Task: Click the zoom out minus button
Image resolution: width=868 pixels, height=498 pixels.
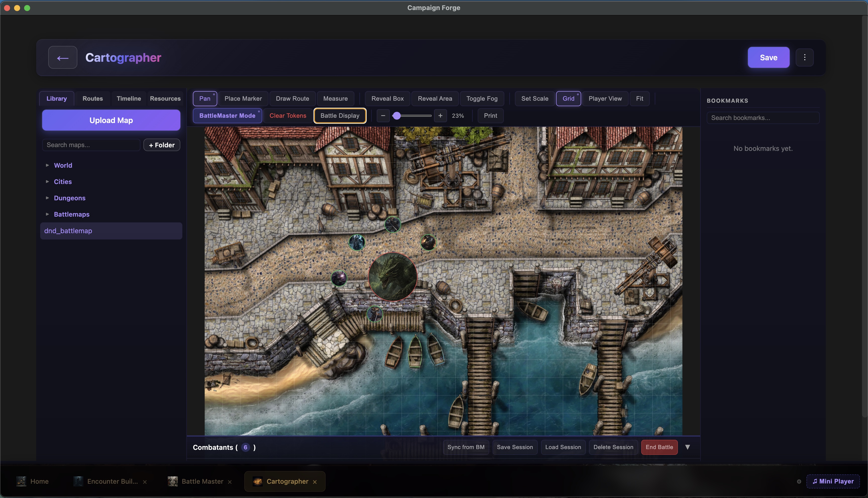Action: 383,116
